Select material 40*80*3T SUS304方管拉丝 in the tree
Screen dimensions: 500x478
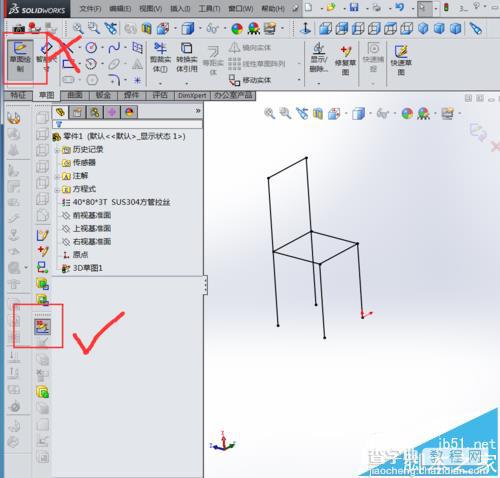click(x=116, y=202)
